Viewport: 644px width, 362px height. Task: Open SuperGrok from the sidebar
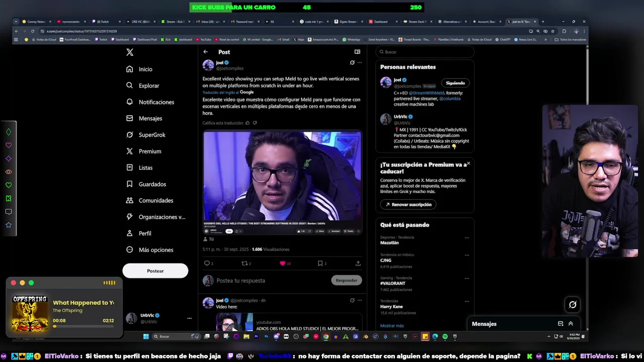pos(146,135)
